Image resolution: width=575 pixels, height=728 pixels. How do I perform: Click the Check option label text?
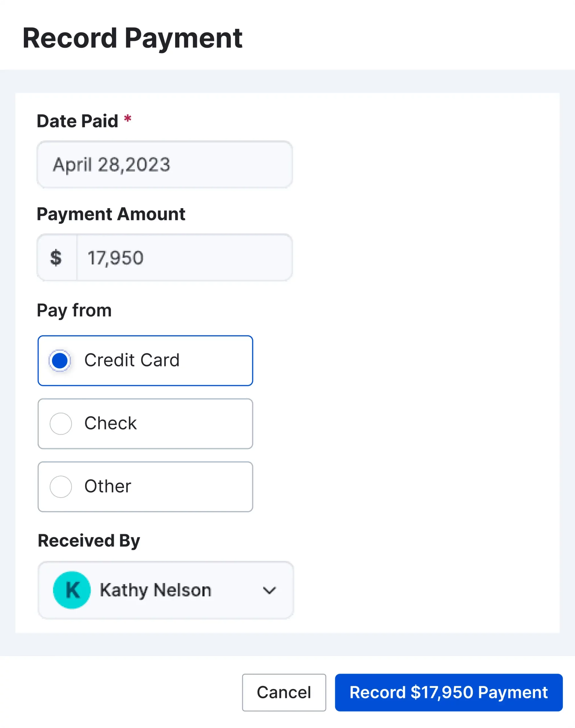[x=110, y=423]
